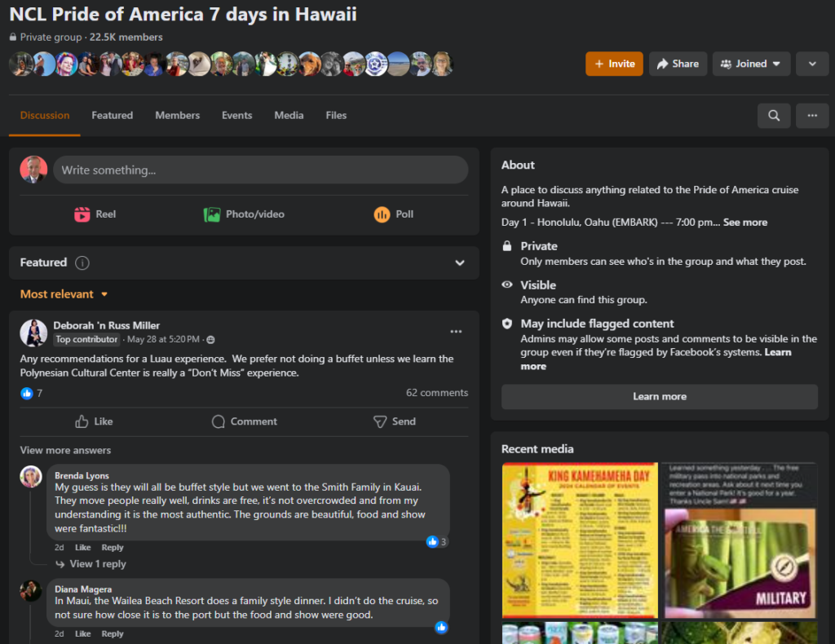This screenshot has width=835, height=644.
Task: Open the Members tab
Action: (x=177, y=116)
